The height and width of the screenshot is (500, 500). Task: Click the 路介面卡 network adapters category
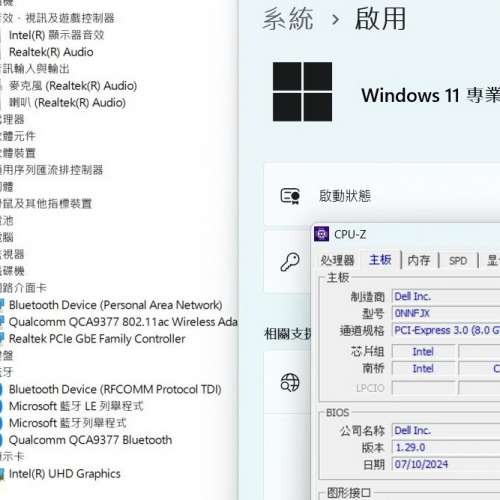[x=23, y=288]
